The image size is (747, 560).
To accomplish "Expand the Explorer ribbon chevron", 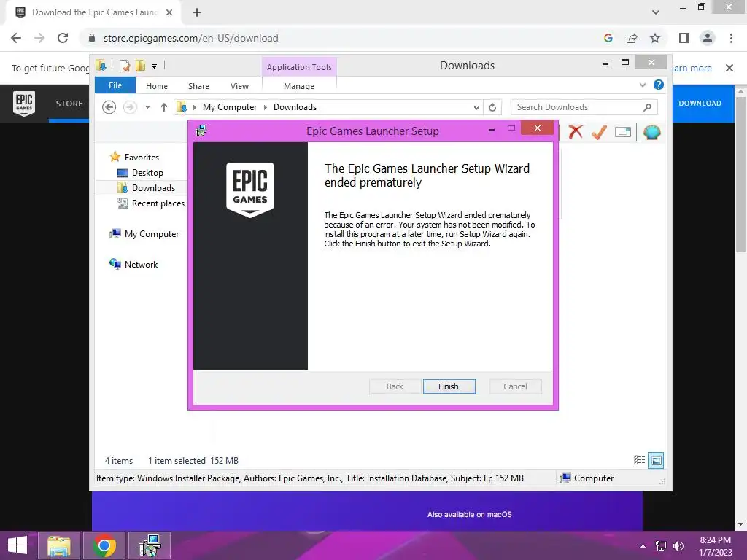I will (642, 85).
